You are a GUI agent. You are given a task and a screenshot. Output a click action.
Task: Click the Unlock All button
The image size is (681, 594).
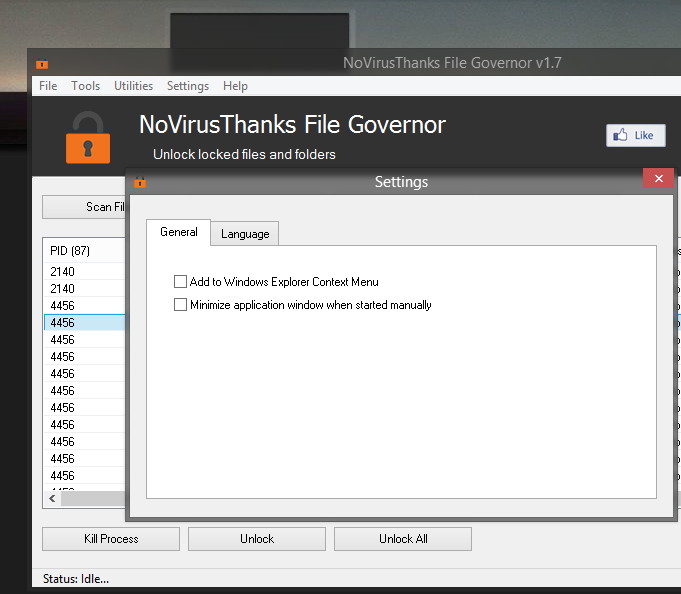[403, 539]
